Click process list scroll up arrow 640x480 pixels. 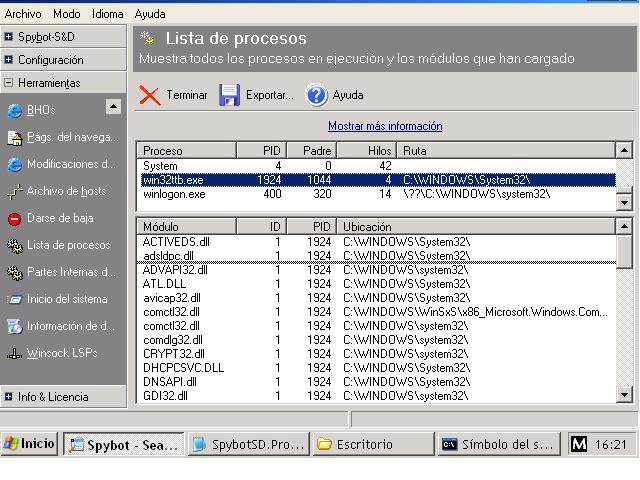tap(624, 150)
